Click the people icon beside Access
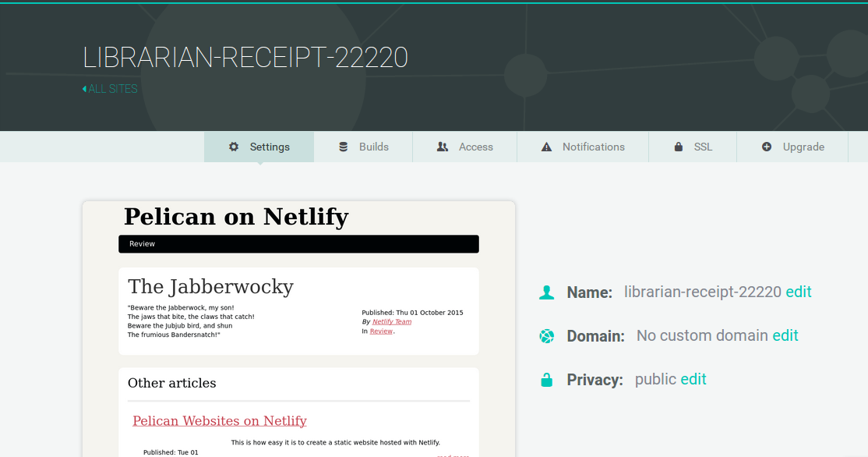 click(x=443, y=147)
